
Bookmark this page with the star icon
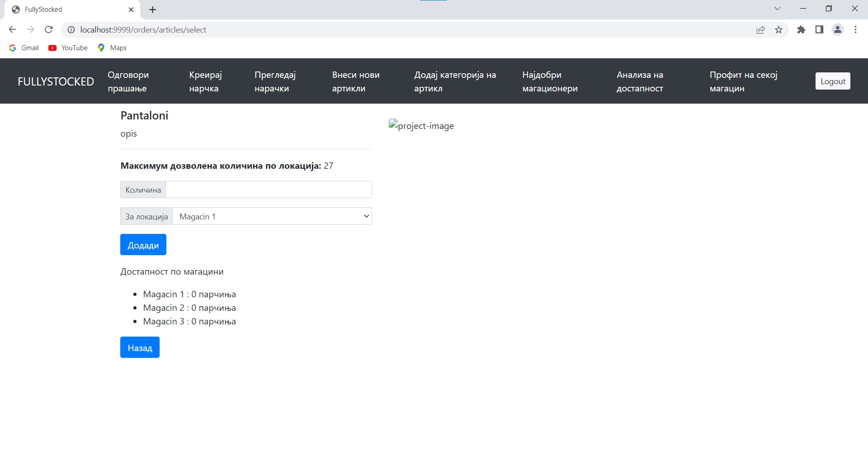[x=778, y=30]
